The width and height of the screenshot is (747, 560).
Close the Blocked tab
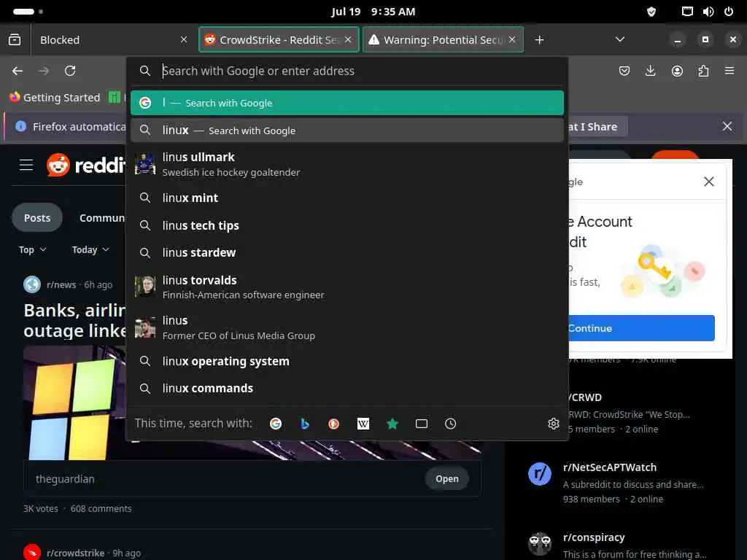point(184,39)
